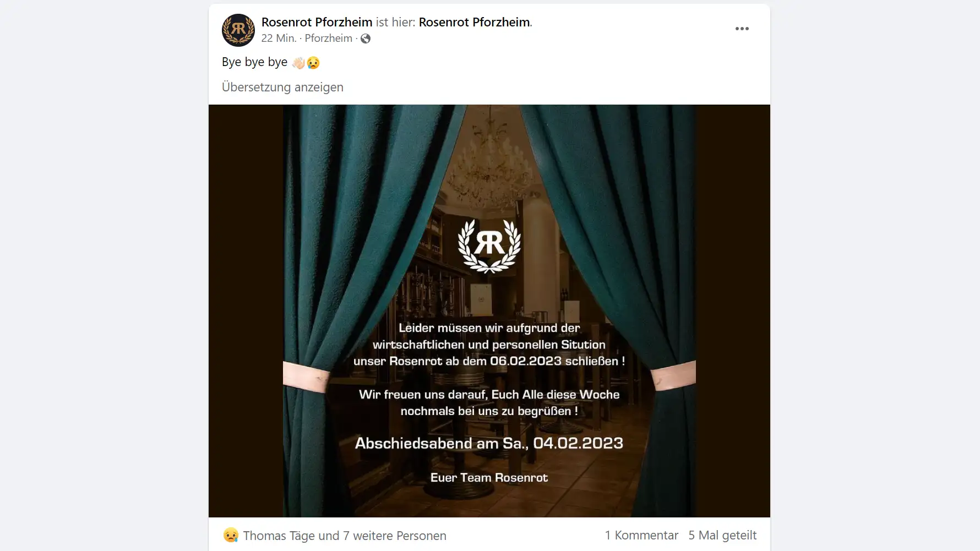Click the globe public-visibility icon
The height and width of the screenshot is (551, 980).
(366, 39)
